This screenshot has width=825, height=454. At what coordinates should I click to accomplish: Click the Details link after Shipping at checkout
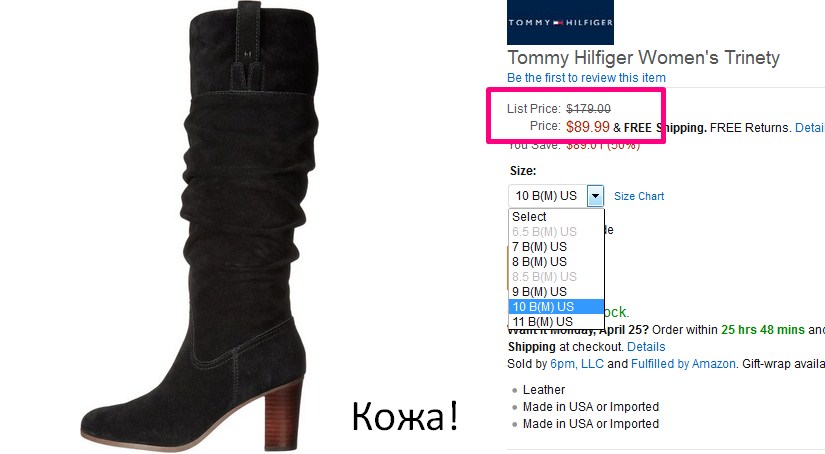(646, 347)
